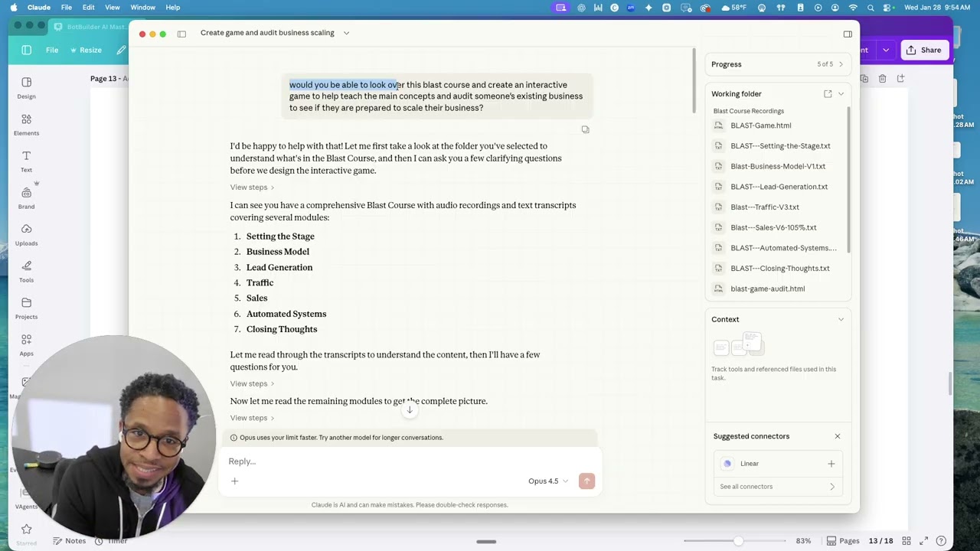Expand View steps below the first reply paragraph
The height and width of the screenshot is (551, 980).
(252, 187)
